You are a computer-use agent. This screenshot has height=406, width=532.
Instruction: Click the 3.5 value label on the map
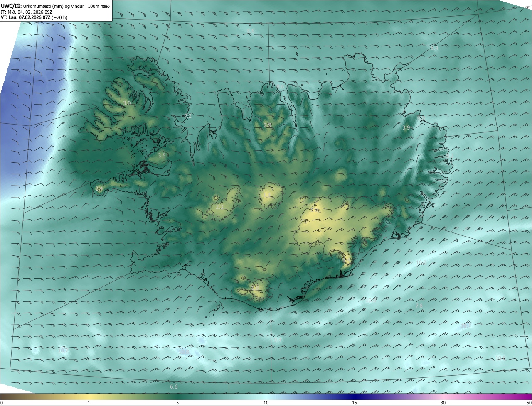(162, 155)
